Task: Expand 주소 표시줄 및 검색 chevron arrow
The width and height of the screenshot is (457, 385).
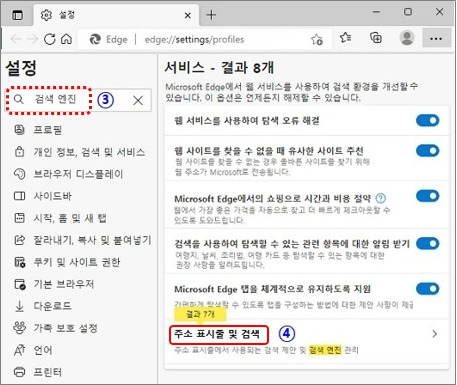Action: click(434, 334)
